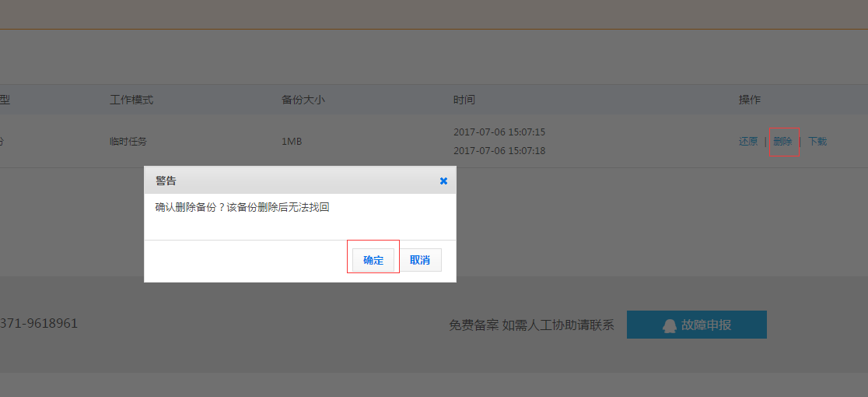Click the 时间 column header

point(464,100)
